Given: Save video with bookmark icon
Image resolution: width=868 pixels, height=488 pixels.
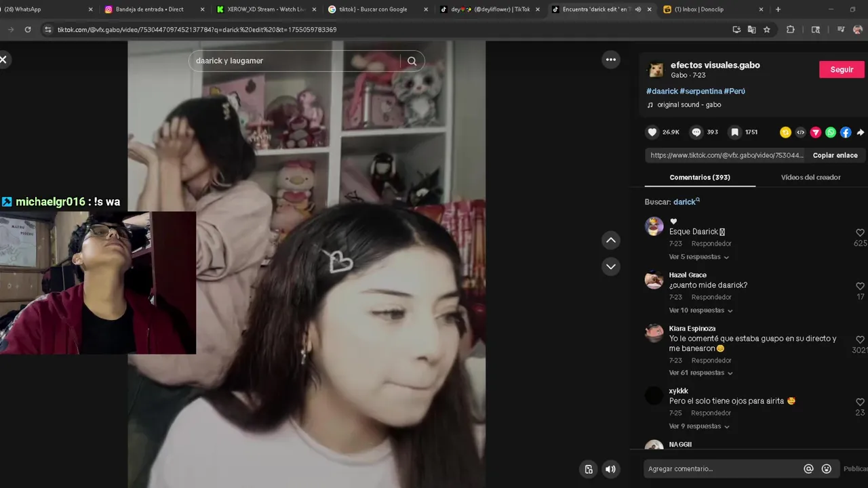Looking at the screenshot, I should click(x=734, y=132).
